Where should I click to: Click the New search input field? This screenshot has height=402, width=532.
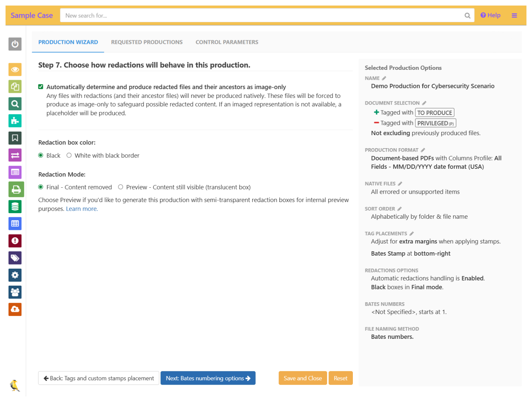coord(262,16)
